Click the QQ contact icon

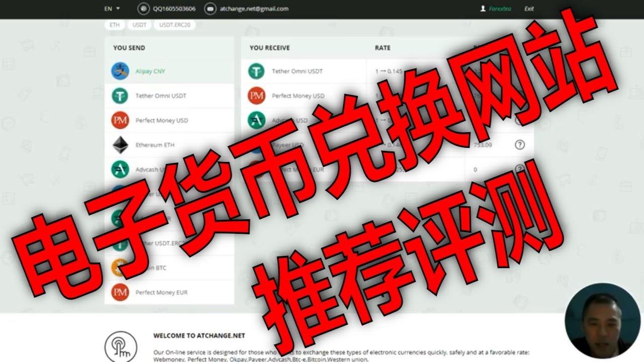pyautogui.click(x=143, y=9)
